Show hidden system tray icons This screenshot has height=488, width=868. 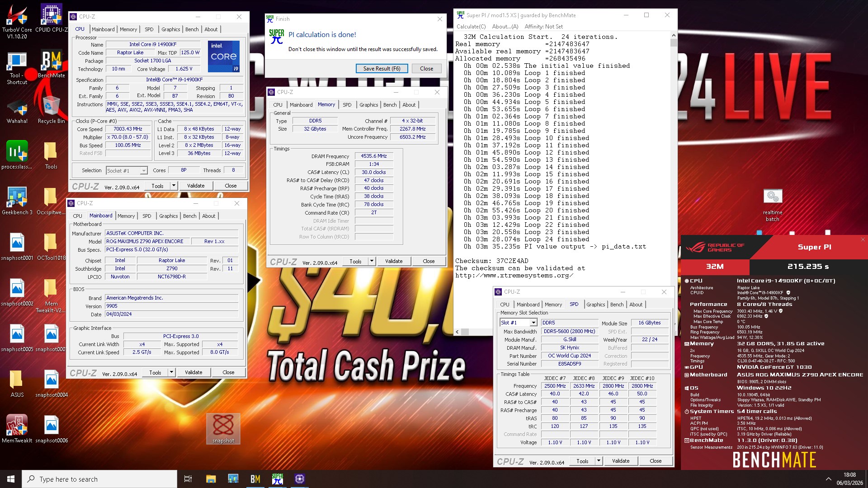point(828,479)
